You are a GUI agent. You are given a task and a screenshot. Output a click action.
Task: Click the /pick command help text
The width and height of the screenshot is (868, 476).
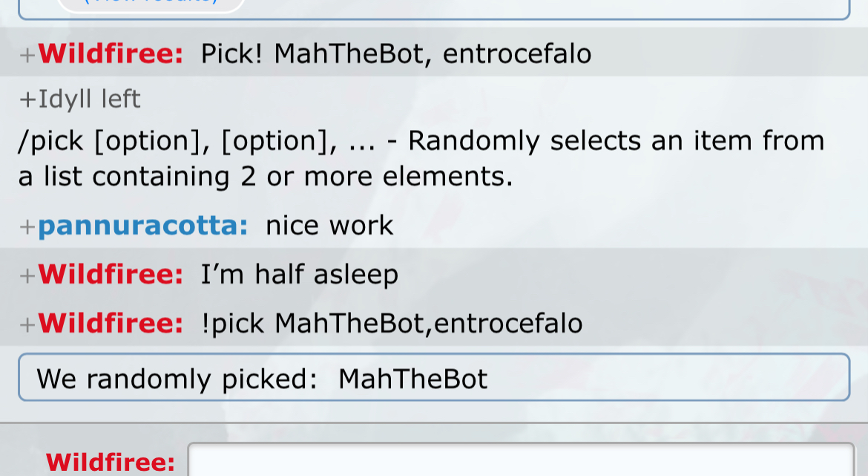pyautogui.click(x=421, y=158)
